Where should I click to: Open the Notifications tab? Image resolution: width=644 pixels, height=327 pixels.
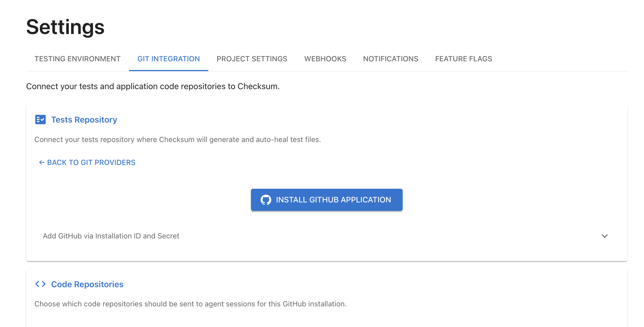pyautogui.click(x=390, y=59)
